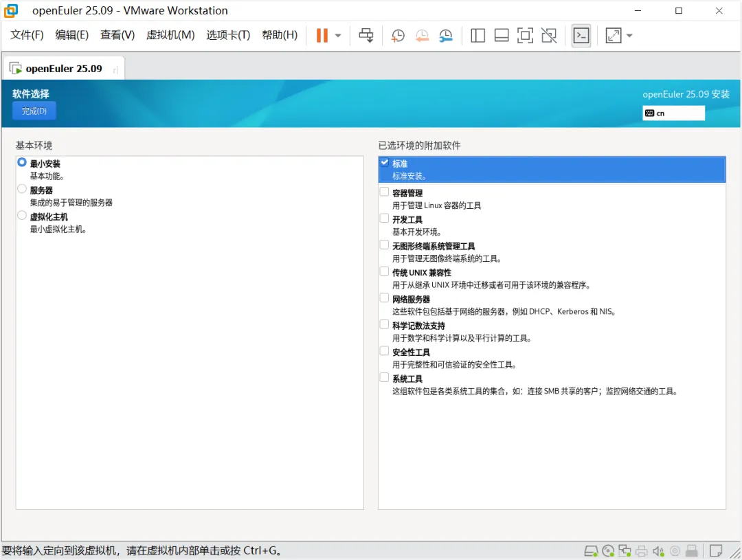Screen dimensions: 742x560
Task: Click the keyboard icon beside cn
Action: pos(649,113)
